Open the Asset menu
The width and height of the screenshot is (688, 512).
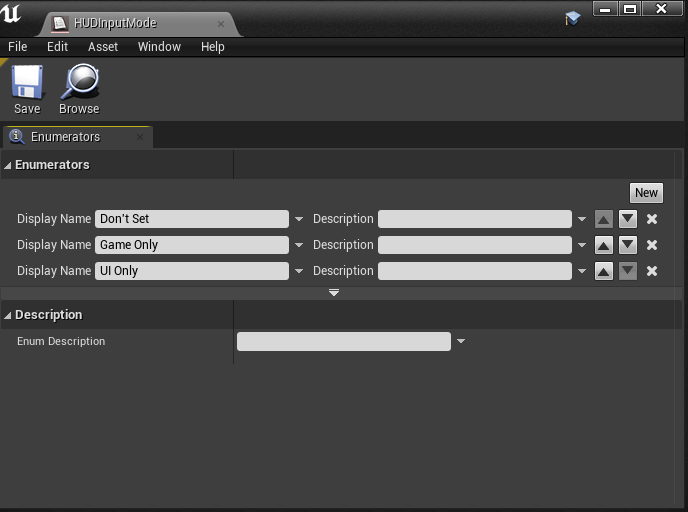(x=103, y=47)
